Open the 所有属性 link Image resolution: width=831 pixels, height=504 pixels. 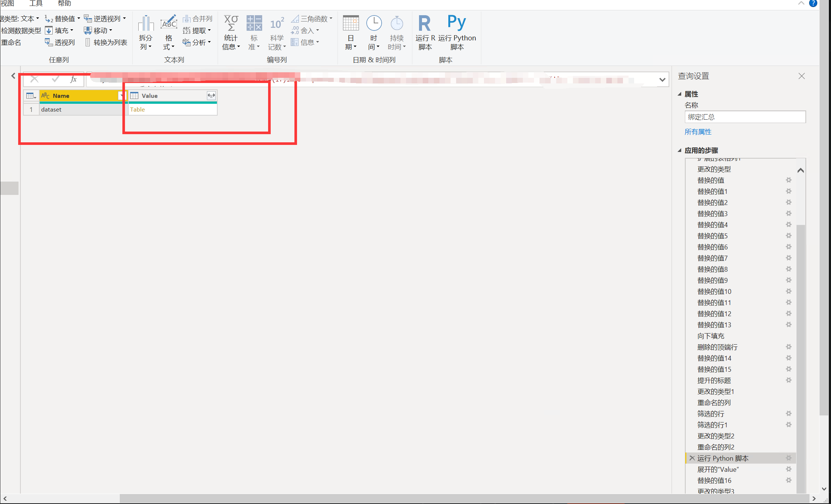[x=698, y=132]
